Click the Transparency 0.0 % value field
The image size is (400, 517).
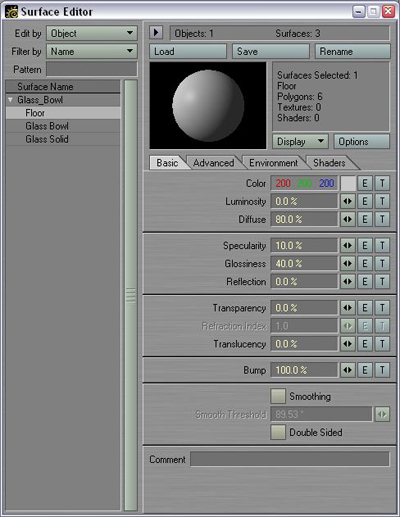tap(304, 308)
